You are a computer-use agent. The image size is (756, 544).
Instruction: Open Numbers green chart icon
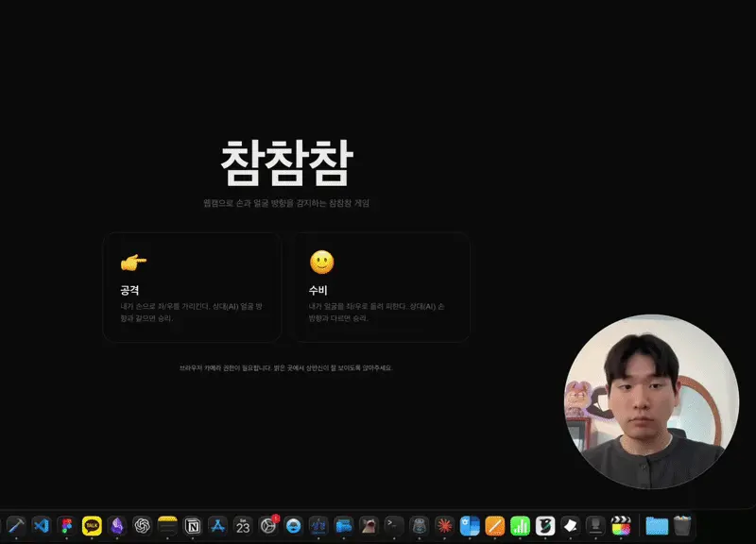point(520,526)
